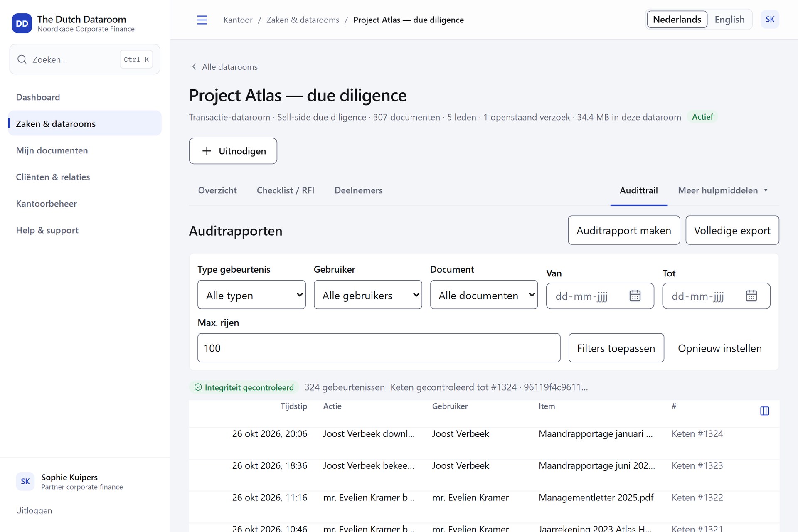The width and height of the screenshot is (798, 532).
Task: Open the Overzicht tab
Action: 217,190
